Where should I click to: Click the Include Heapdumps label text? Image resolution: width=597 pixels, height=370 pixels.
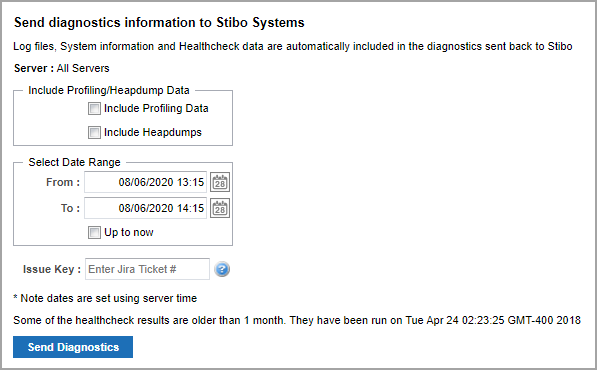click(x=153, y=132)
